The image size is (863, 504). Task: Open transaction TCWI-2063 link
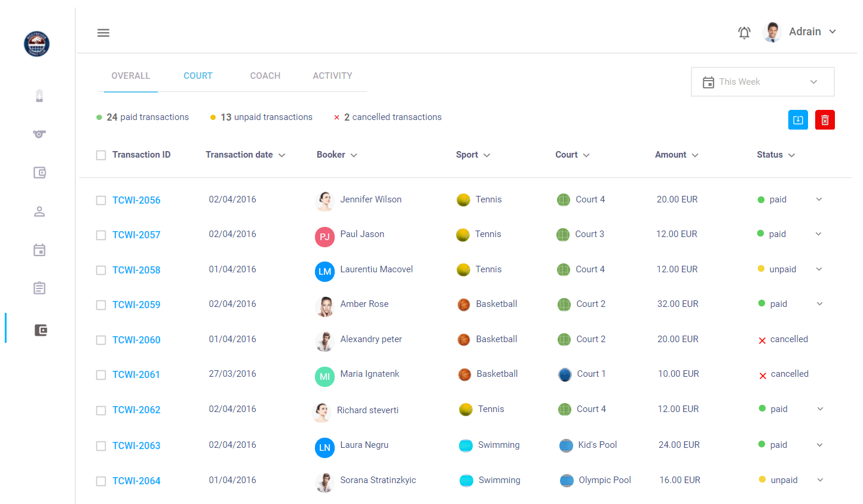[x=136, y=445]
